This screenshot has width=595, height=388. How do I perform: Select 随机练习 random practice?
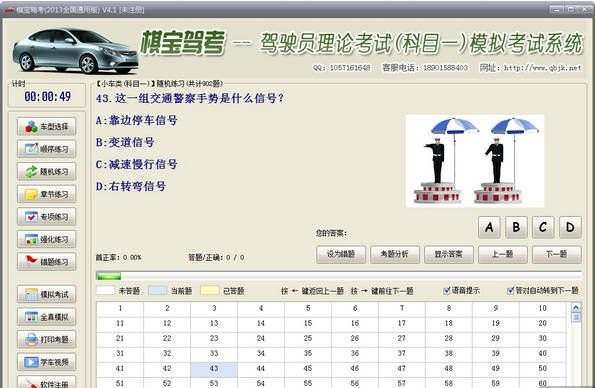46,172
